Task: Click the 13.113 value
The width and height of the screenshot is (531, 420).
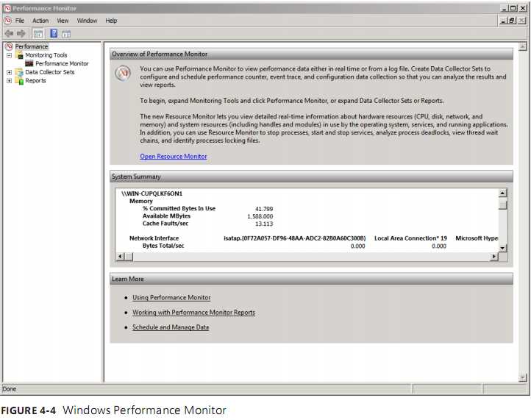Action: (x=264, y=224)
